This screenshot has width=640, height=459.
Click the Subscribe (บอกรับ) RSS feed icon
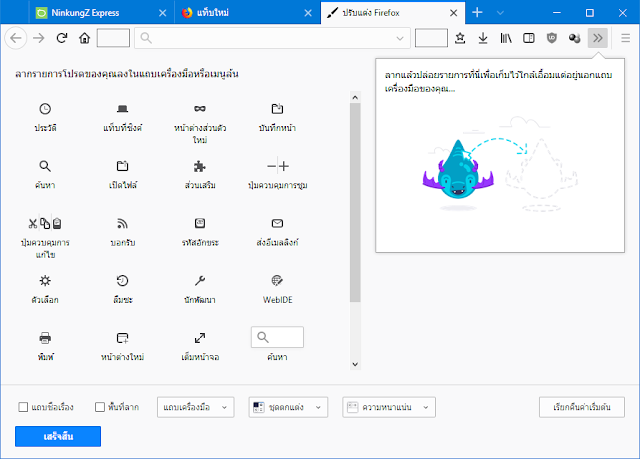[122, 224]
